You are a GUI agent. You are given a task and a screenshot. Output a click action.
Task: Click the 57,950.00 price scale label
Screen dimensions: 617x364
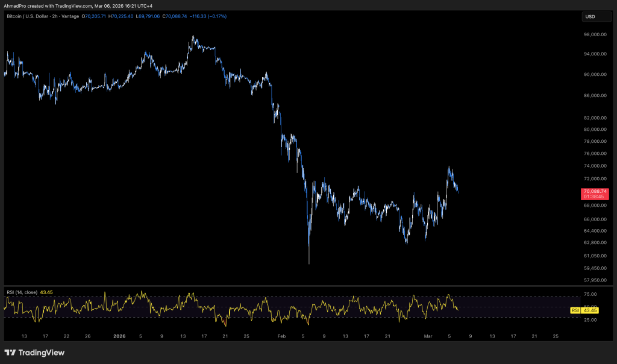[x=595, y=280]
